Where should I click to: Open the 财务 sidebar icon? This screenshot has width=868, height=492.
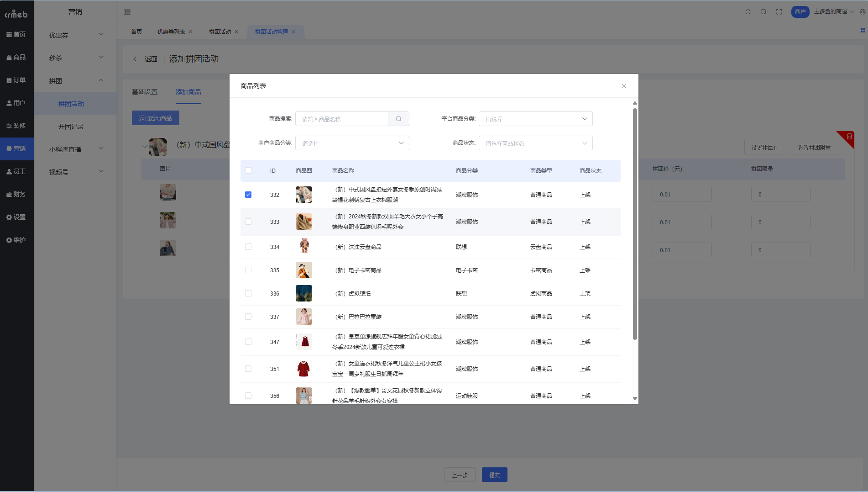click(x=17, y=194)
